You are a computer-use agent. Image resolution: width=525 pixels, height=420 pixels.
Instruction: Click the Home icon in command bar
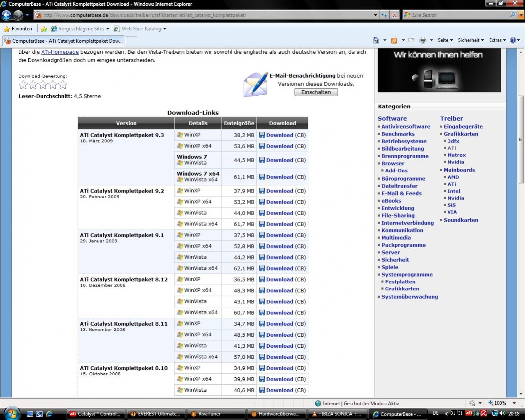[376, 40]
